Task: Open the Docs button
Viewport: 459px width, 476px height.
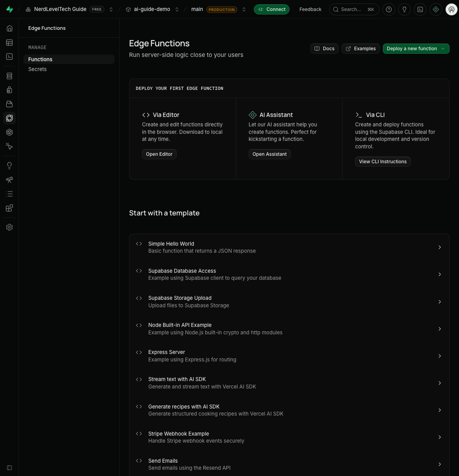Action: coord(324,49)
